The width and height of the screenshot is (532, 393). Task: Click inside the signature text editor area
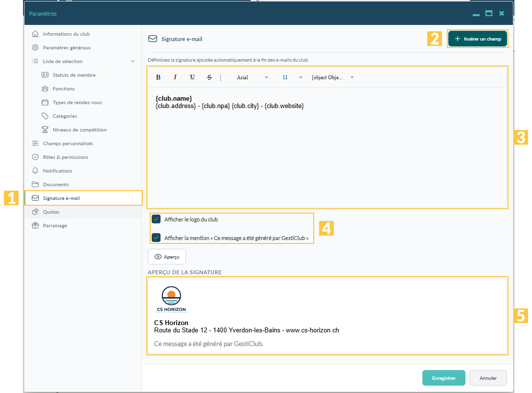click(327, 148)
